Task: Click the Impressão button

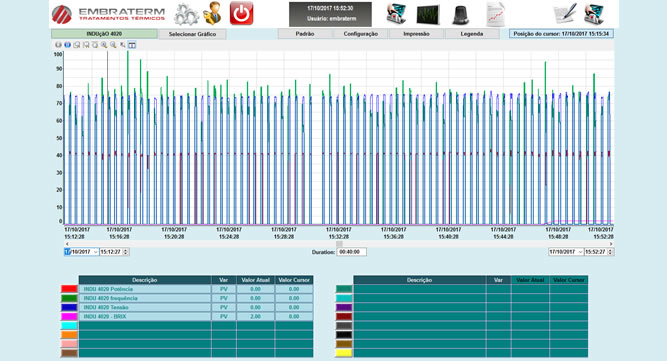Action: [416, 34]
